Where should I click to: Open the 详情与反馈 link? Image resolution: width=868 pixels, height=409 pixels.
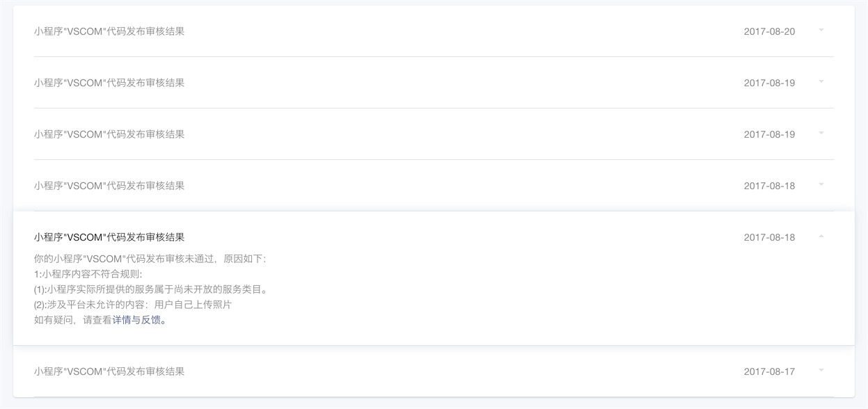(x=137, y=321)
